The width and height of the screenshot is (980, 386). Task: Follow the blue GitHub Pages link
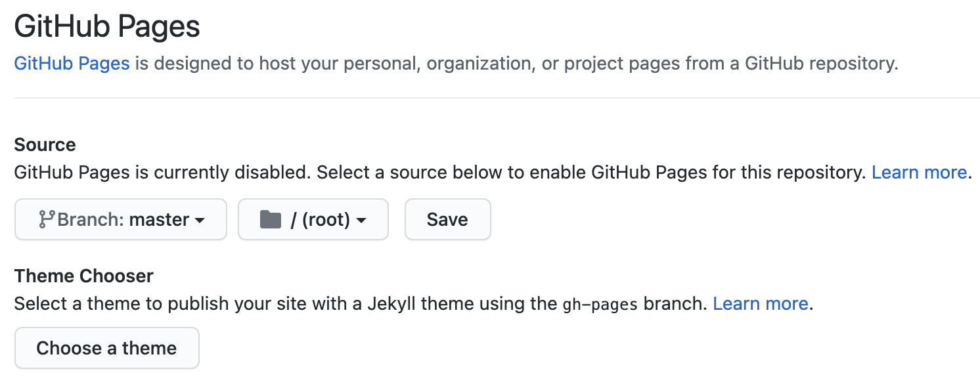click(72, 64)
